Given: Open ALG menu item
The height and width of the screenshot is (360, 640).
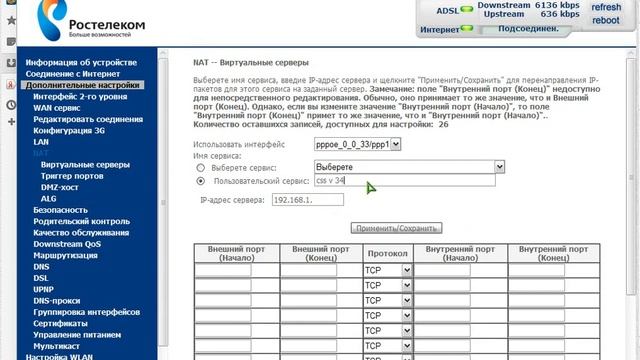Looking at the screenshot, I should 49,199.
